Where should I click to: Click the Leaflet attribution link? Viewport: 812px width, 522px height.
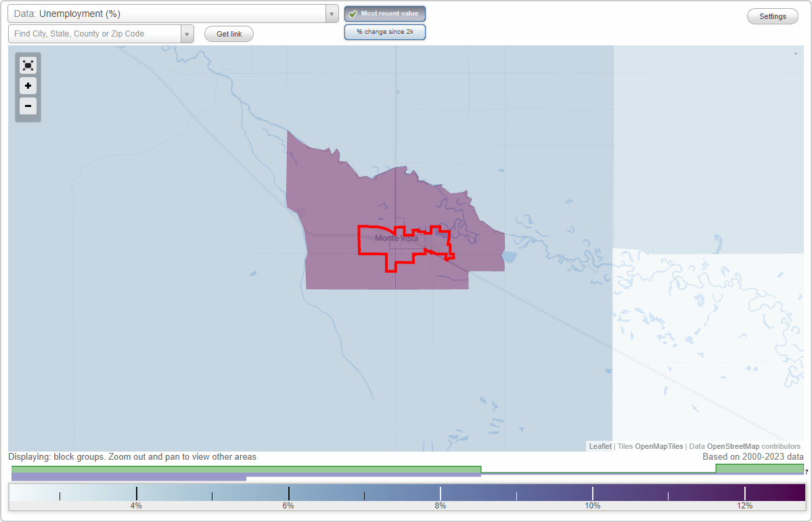tap(600, 446)
